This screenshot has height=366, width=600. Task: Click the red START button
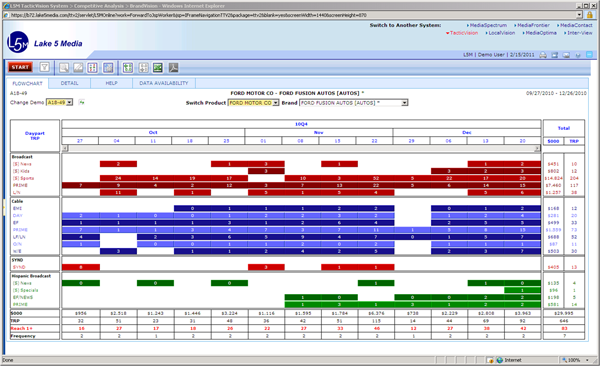[x=20, y=67]
